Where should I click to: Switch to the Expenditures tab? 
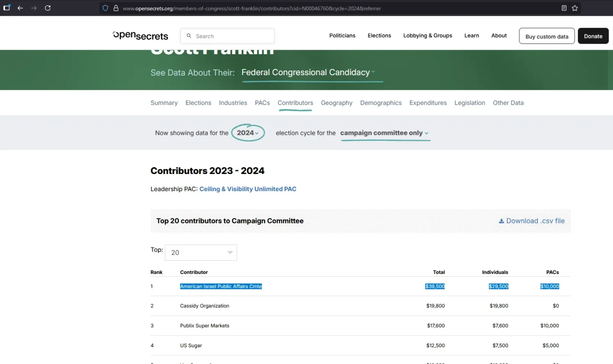(x=428, y=103)
